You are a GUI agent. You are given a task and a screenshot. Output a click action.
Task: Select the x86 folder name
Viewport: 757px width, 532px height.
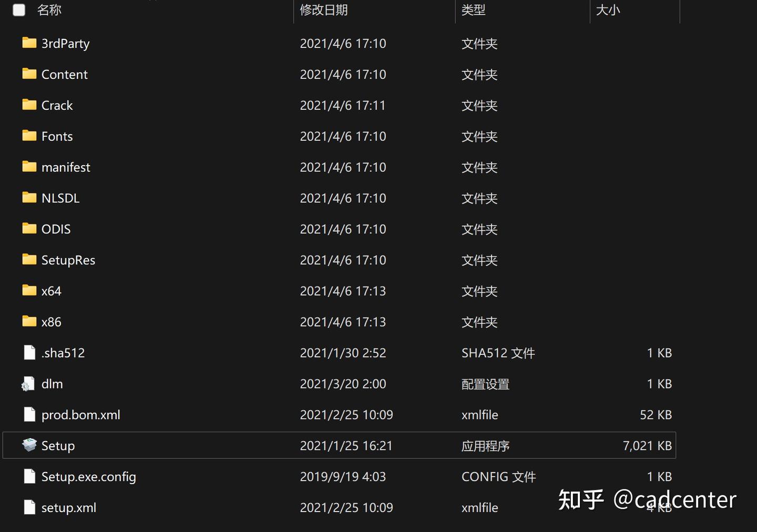pyautogui.click(x=52, y=322)
